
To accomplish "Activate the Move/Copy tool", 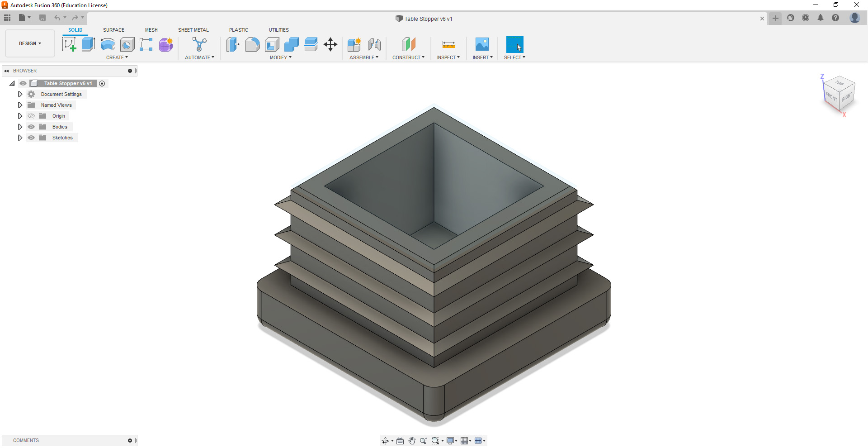I will pos(330,44).
